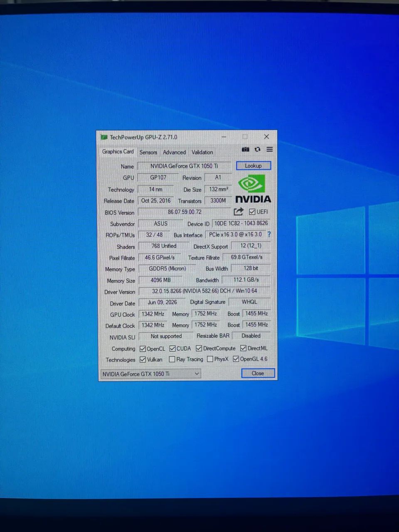Click the Device ID value 10DE 1C82

(241, 223)
